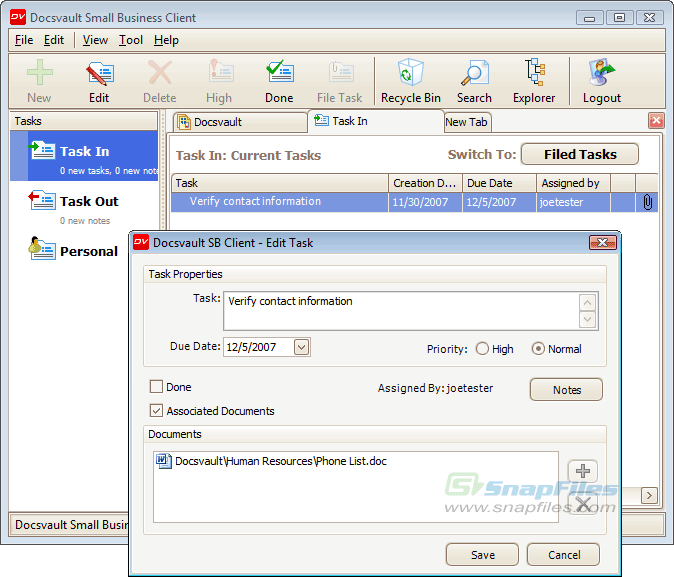This screenshot has height=577, width=674.
Task: Open the Recycle Bin
Action: click(411, 81)
